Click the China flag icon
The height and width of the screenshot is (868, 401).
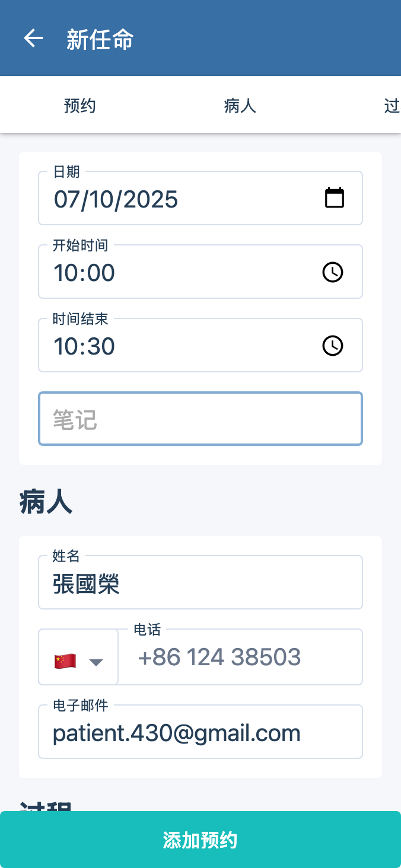[x=65, y=660]
